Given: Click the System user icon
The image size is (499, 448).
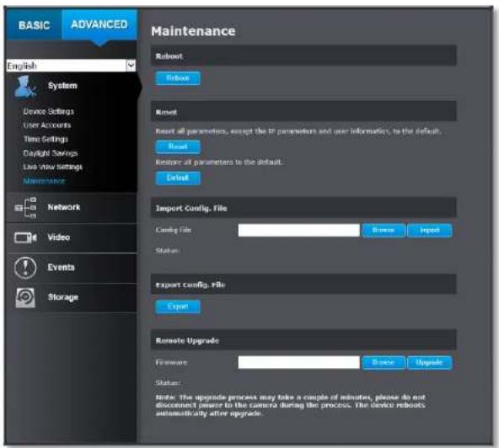Looking at the screenshot, I should point(25,87).
